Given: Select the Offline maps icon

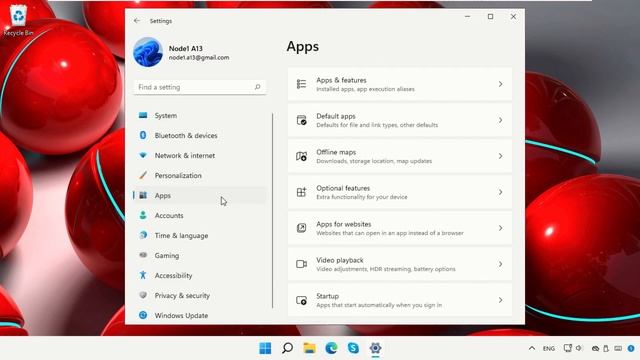Looking at the screenshot, I should 301,156.
